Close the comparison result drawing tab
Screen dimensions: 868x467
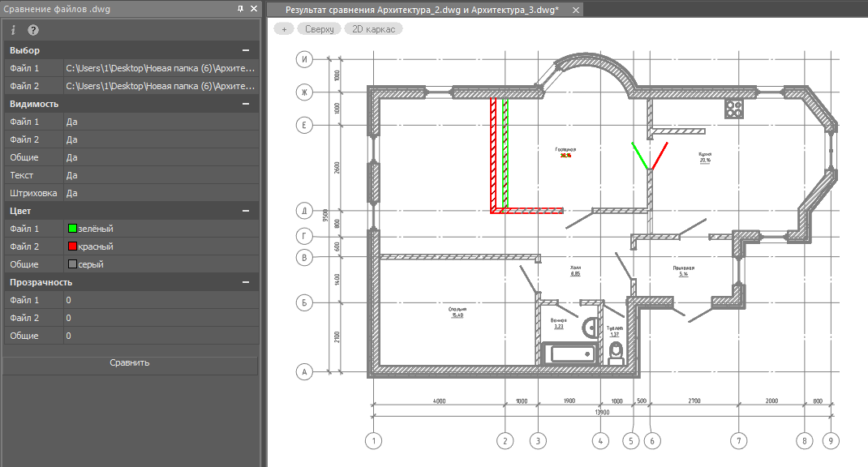576,10
